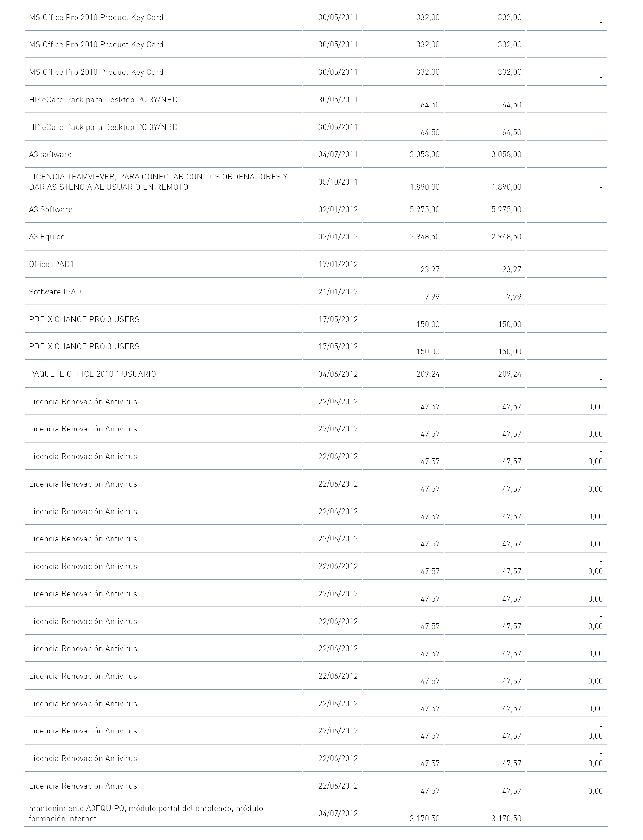Click the date 04/06/2012

click(x=338, y=374)
